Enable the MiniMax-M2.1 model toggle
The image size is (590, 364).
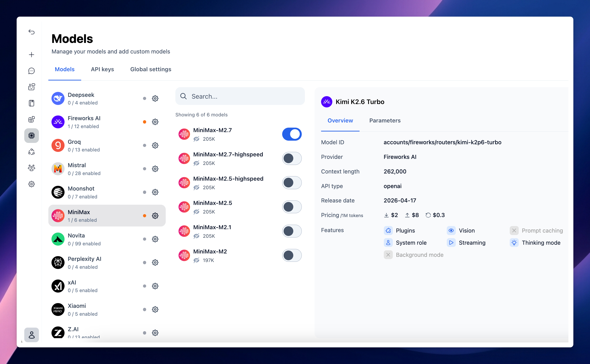pyautogui.click(x=292, y=231)
